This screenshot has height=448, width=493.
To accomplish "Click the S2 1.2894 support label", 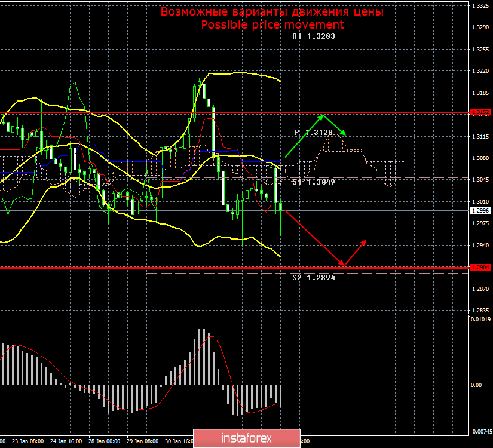I will 314,277.
